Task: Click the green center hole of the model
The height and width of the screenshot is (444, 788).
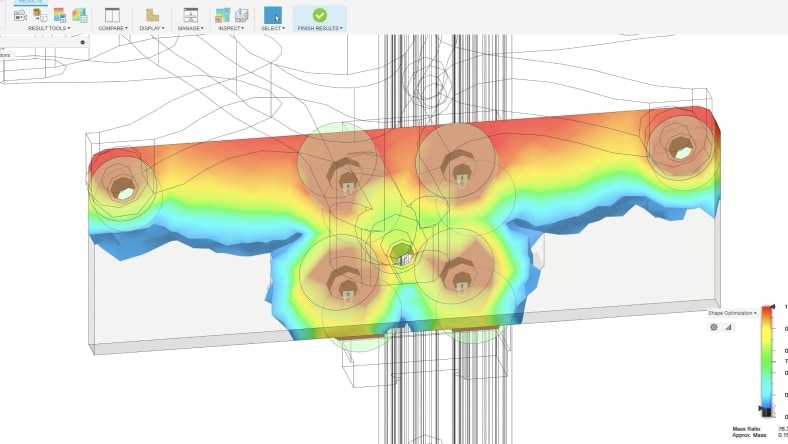Action: [x=401, y=253]
